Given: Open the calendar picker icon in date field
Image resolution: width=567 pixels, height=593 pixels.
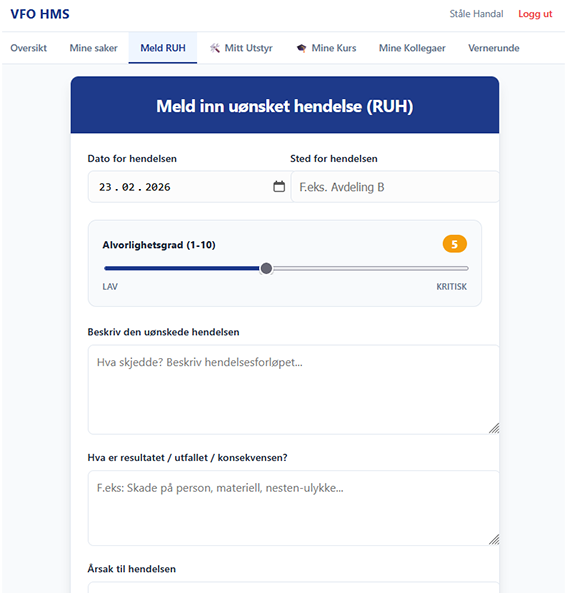Looking at the screenshot, I should tap(279, 186).
